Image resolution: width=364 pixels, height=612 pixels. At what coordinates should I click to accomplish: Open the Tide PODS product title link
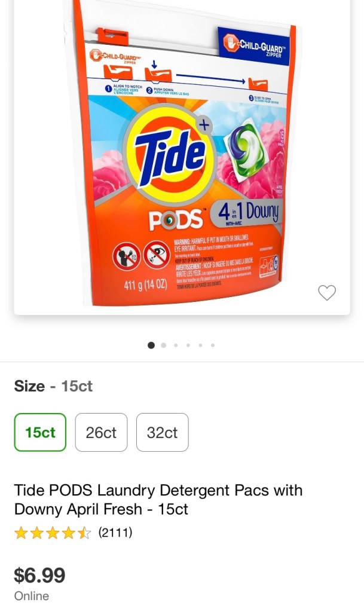click(x=158, y=500)
